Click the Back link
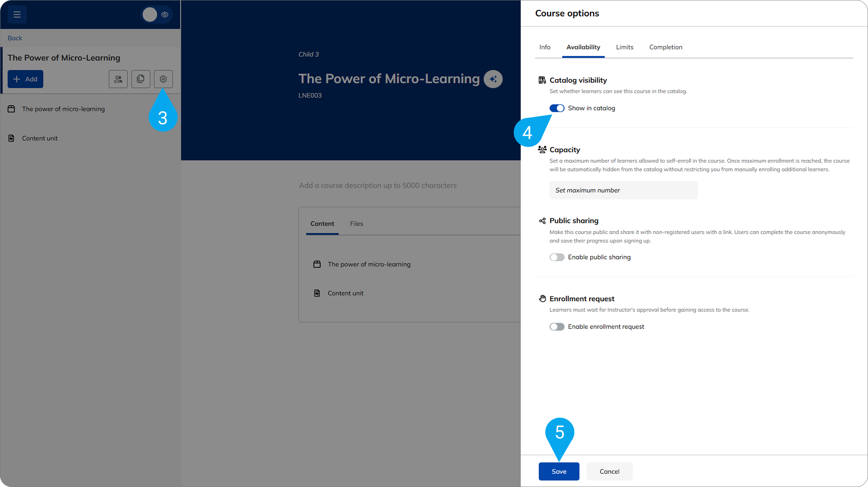Viewport: 868px width, 487px height. (x=15, y=38)
